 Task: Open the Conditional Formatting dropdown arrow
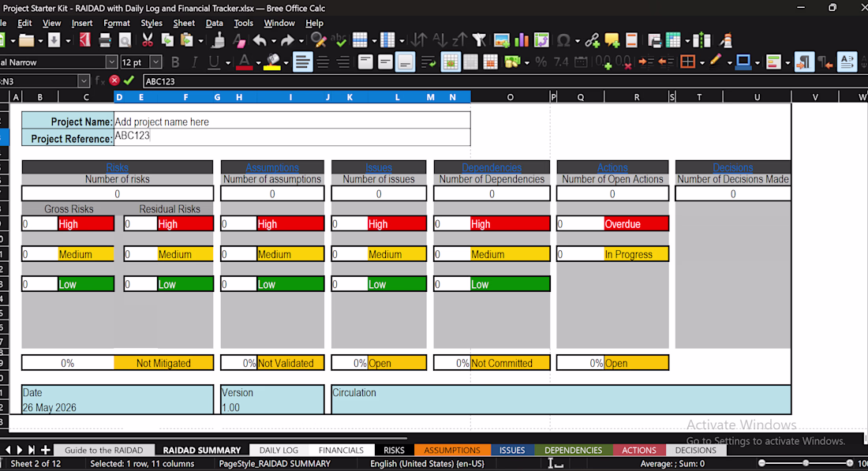click(788, 62)
